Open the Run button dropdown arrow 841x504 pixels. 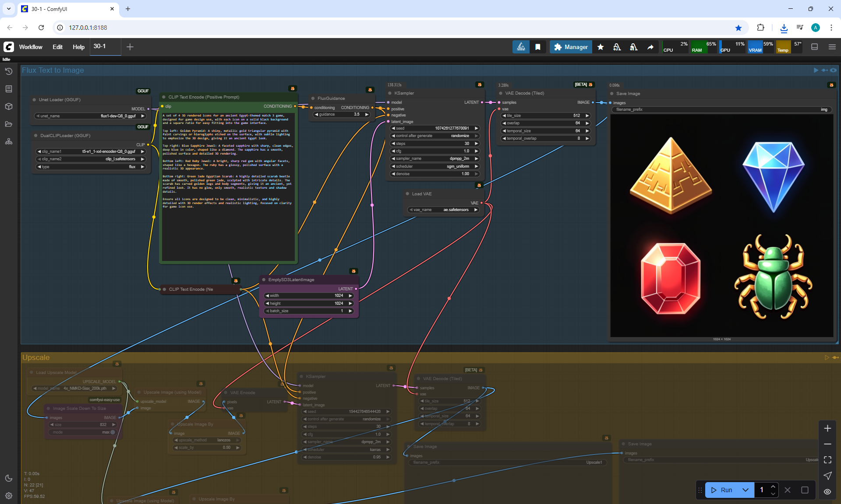746,490
